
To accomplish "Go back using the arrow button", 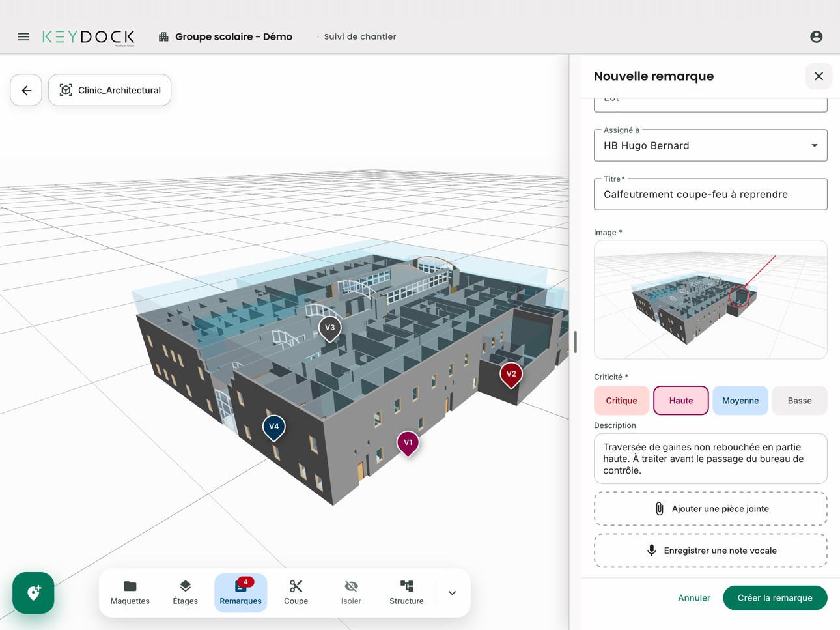I will (26, 90).
